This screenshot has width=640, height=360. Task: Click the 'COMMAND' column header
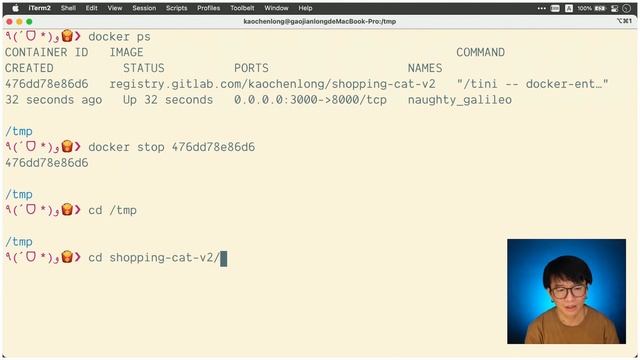(480, 52)
